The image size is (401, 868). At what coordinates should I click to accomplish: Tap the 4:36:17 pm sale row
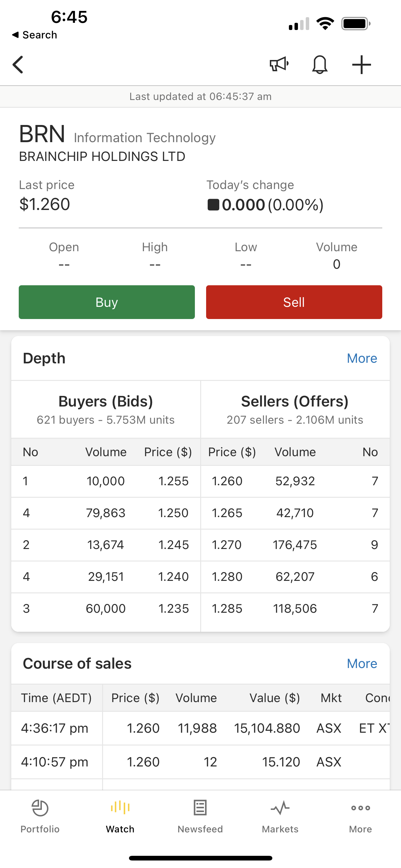coord(200,728)
